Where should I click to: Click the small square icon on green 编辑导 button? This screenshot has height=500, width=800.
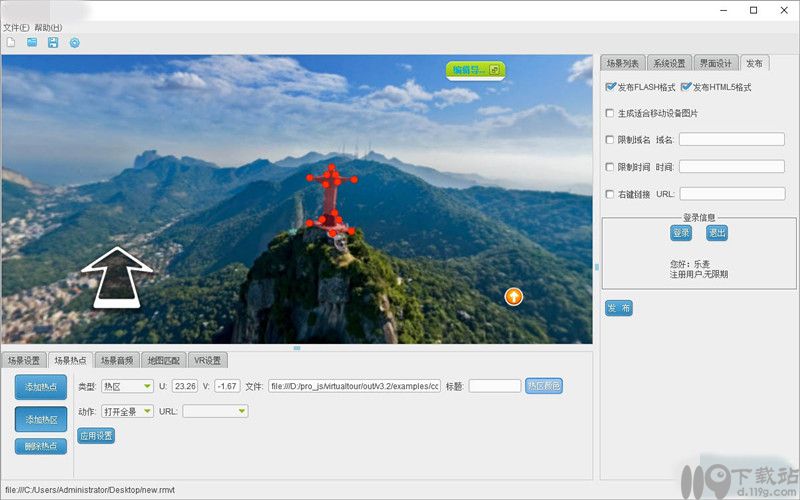pos(494,70)
